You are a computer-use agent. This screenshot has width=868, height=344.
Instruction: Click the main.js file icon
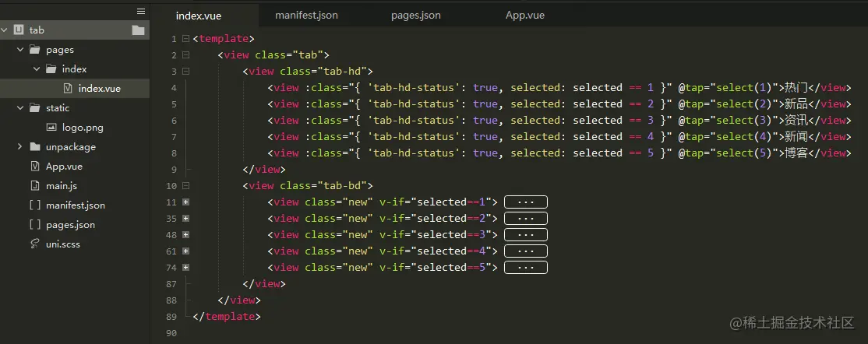tap(35, 186)
